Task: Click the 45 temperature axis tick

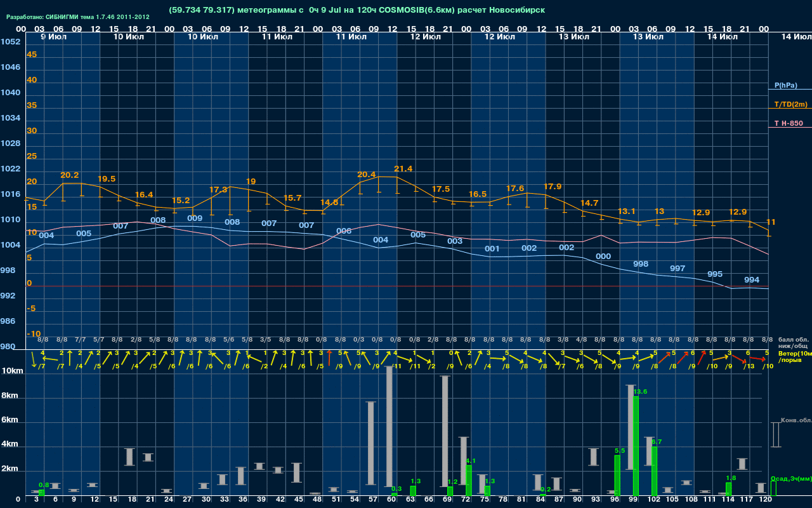Action: [32, 55]
